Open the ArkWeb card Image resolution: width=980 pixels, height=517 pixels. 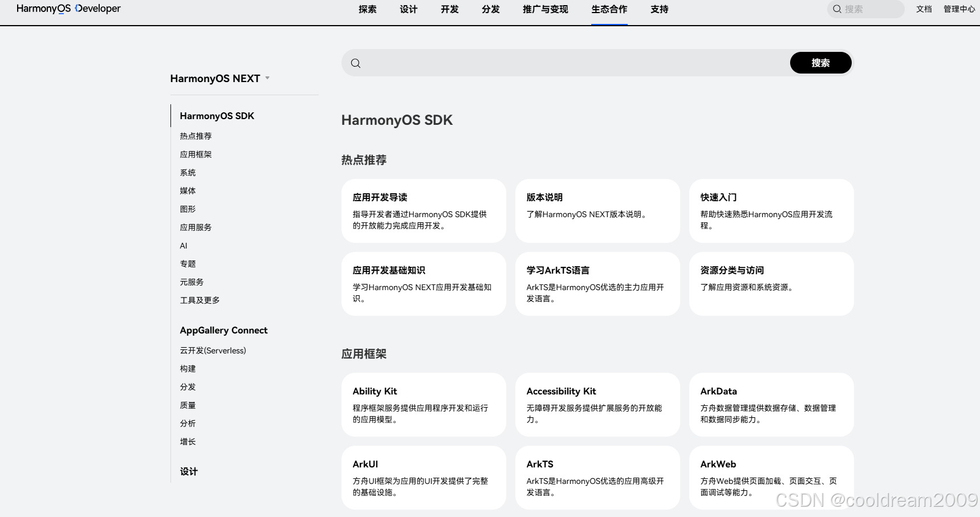[771, 478]
